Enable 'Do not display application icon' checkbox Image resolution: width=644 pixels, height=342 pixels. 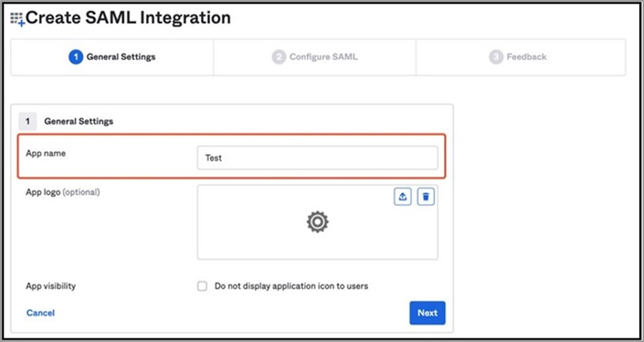(x=202, y=286)
